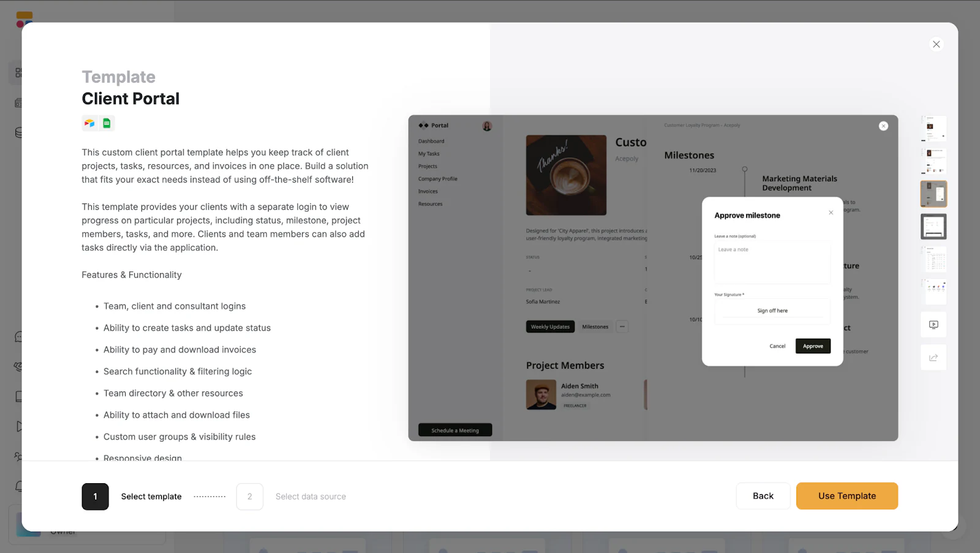Open Projects in the Portal sidebar

coord(428,166)
